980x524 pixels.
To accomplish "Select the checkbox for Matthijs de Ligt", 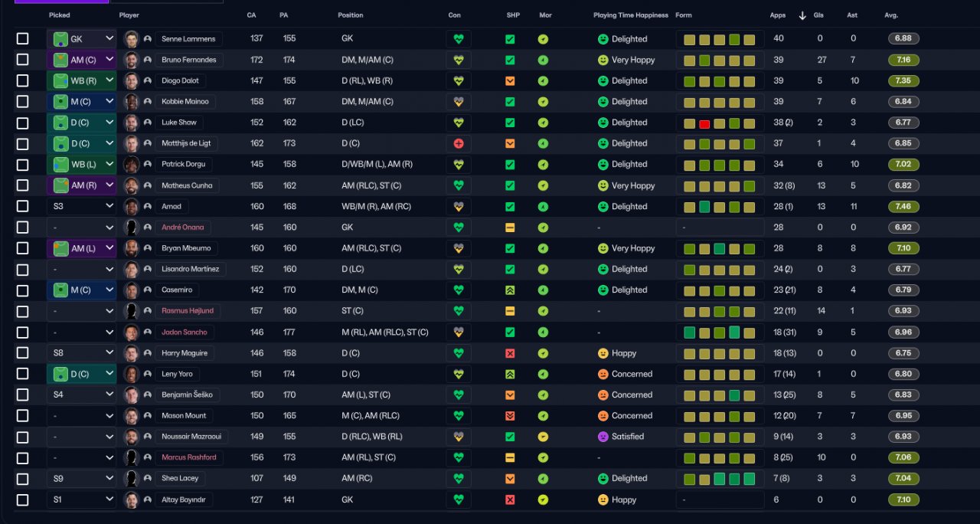I will click(22, 143).
